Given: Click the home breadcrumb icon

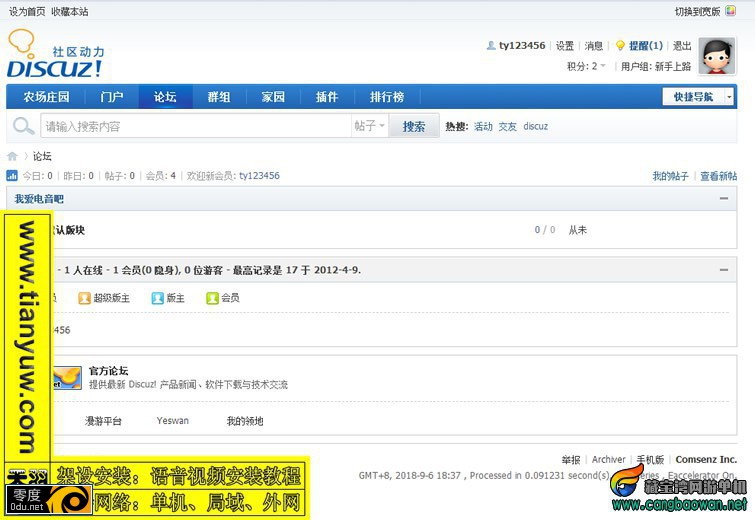Looking at the screenshot, I should point(13,156).
